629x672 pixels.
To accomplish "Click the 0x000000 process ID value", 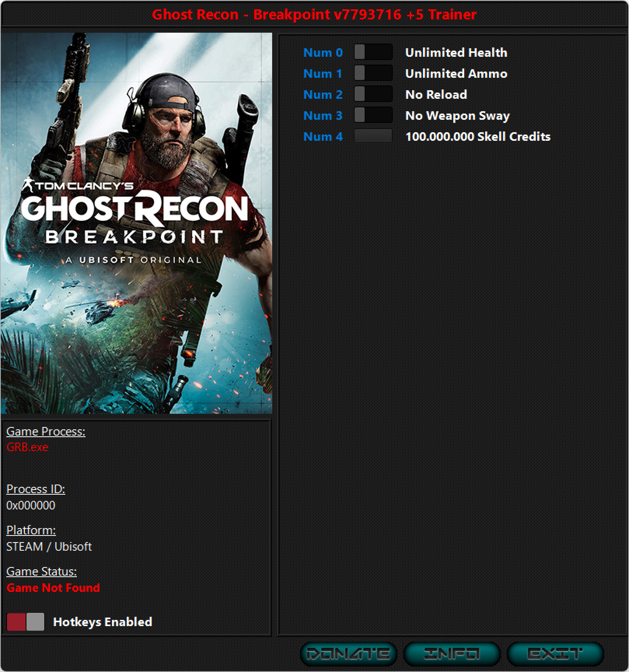I will [31, 505].
